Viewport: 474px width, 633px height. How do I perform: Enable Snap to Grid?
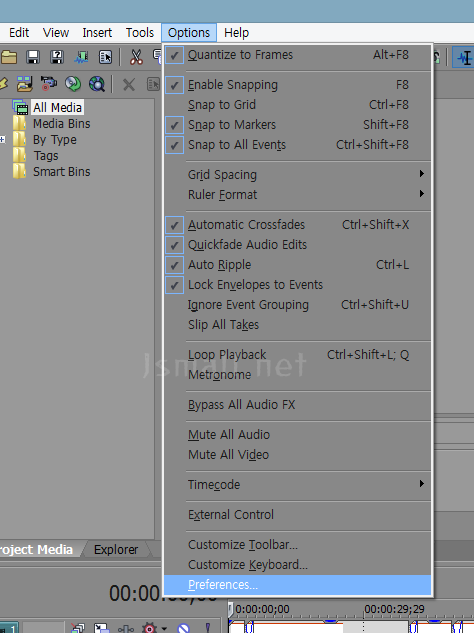(x=298, y=105)
